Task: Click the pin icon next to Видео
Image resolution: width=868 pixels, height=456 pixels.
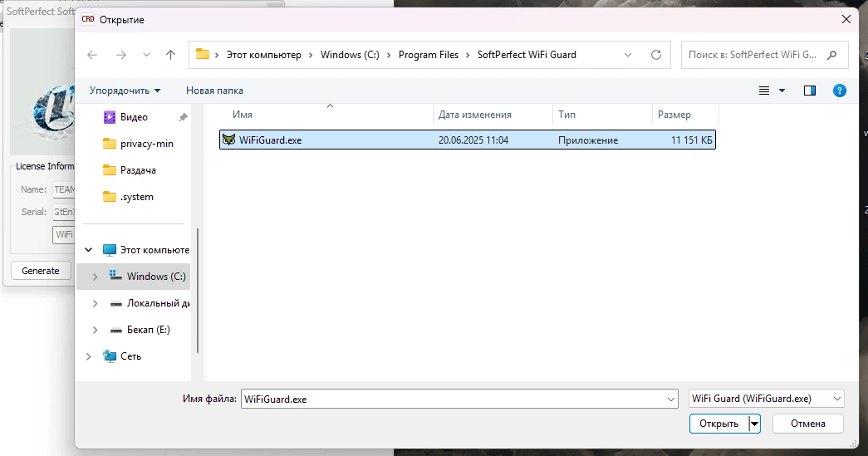Action: click(184, 117)
